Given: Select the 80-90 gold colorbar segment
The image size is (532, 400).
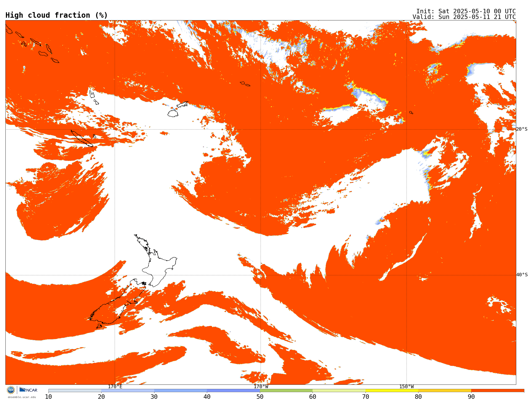Looking at the screenshot, I should pos(445,390).
